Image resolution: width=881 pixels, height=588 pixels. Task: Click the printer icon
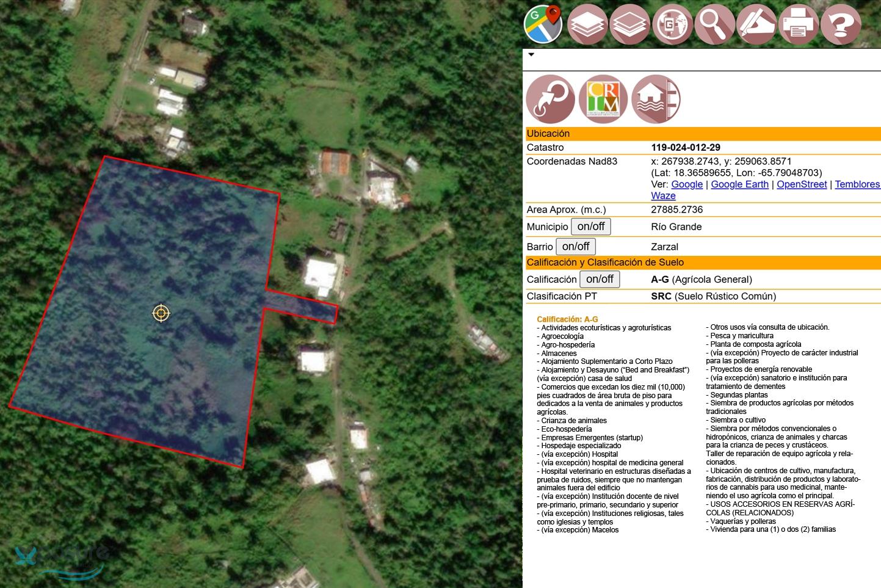[x=799, y=24]
